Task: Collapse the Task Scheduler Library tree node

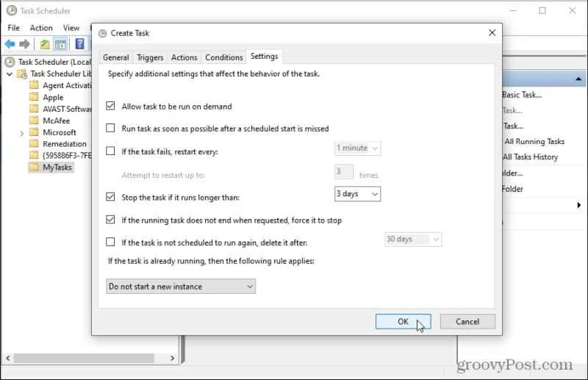Action: (10, 74)
